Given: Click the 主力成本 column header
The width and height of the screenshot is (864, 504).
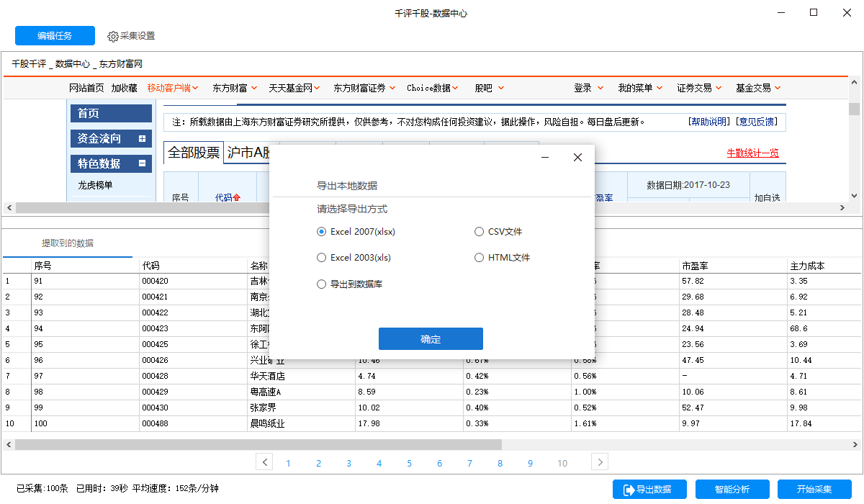Looking at the screenshot, I should pos(824,266).
